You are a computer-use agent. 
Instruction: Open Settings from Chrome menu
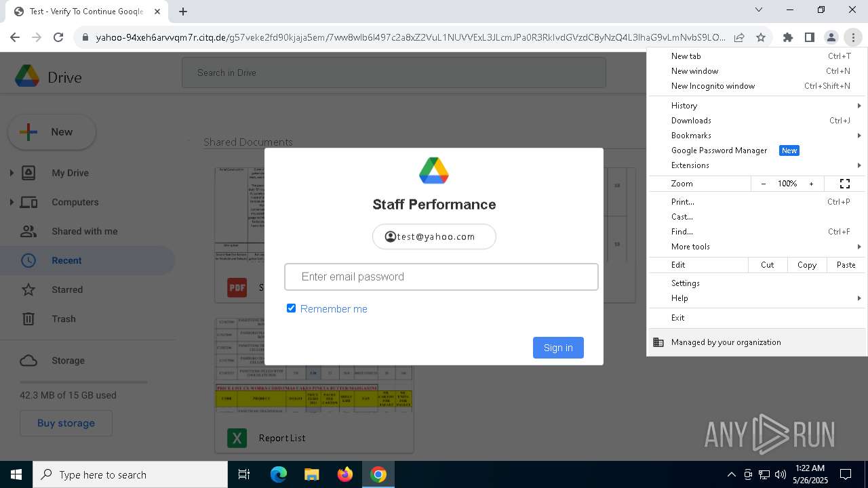click(x=757, y=283)
